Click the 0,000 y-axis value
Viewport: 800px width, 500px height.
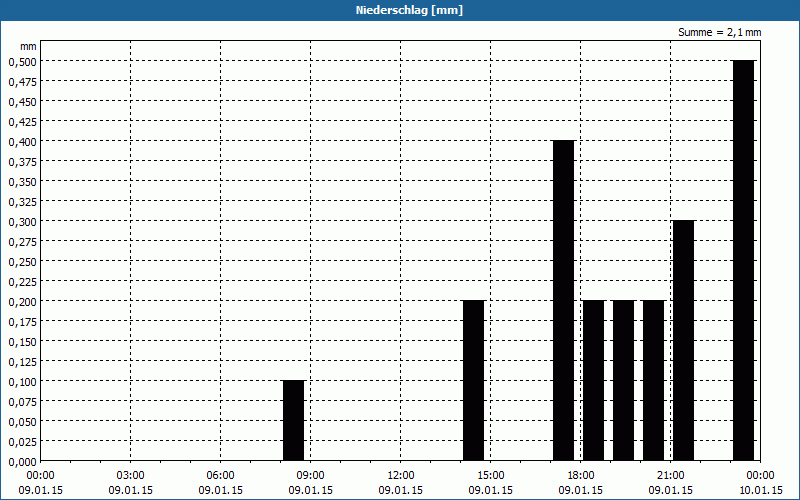tap(22, 462)
